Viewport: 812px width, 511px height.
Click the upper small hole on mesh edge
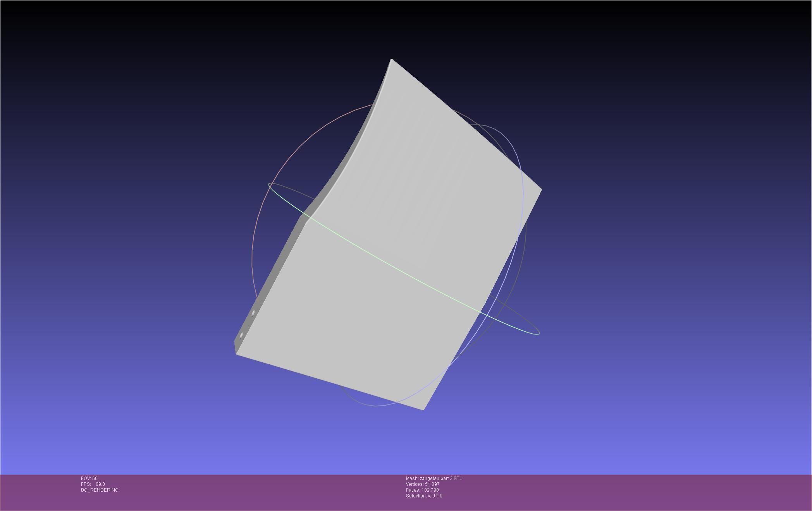click(253, 313)
